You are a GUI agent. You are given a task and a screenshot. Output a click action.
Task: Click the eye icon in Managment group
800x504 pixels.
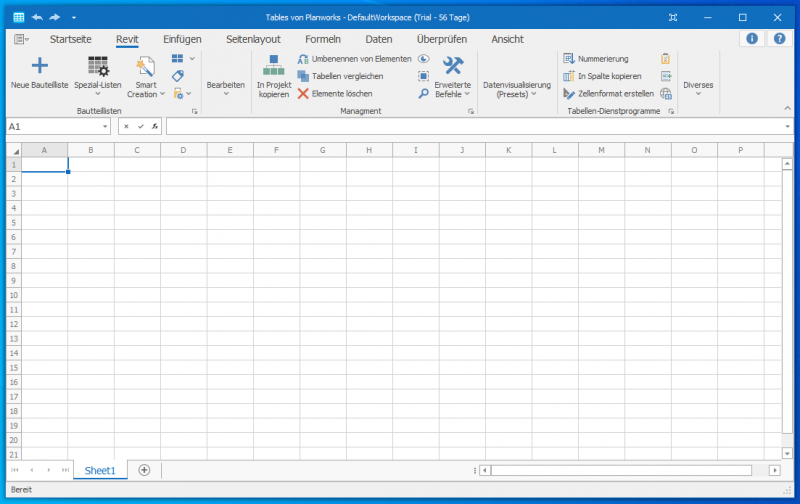pos(424,59)
